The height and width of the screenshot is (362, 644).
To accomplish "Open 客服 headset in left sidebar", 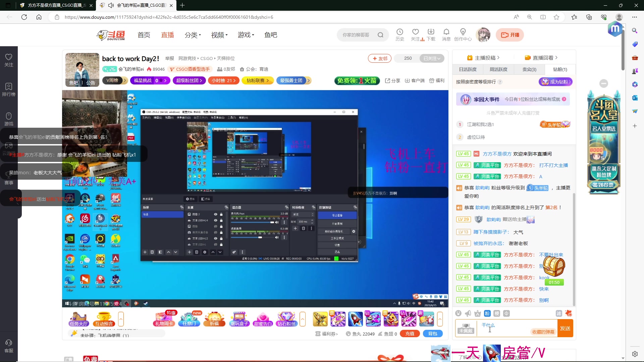I will click(9, 346).
